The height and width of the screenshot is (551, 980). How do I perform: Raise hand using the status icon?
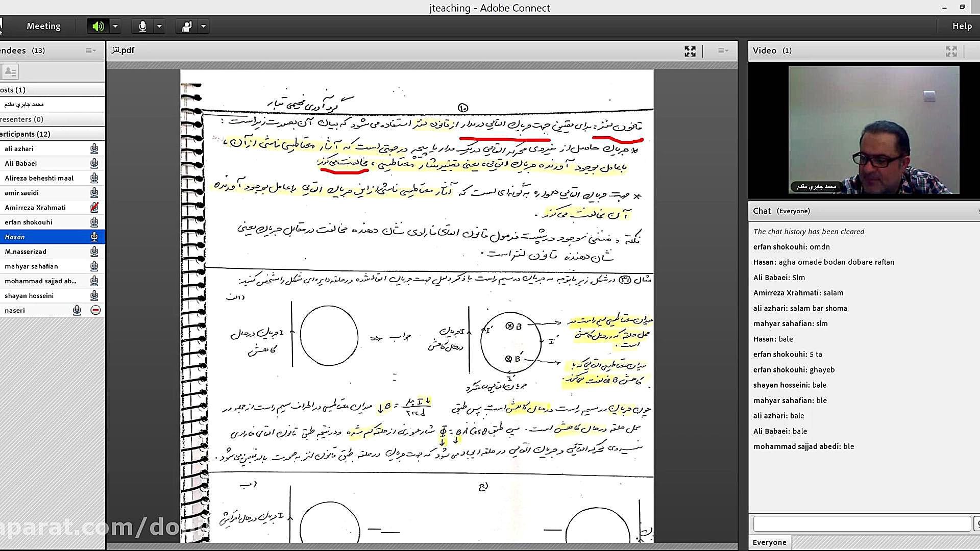pyautogui.click(x=186, y=26)
